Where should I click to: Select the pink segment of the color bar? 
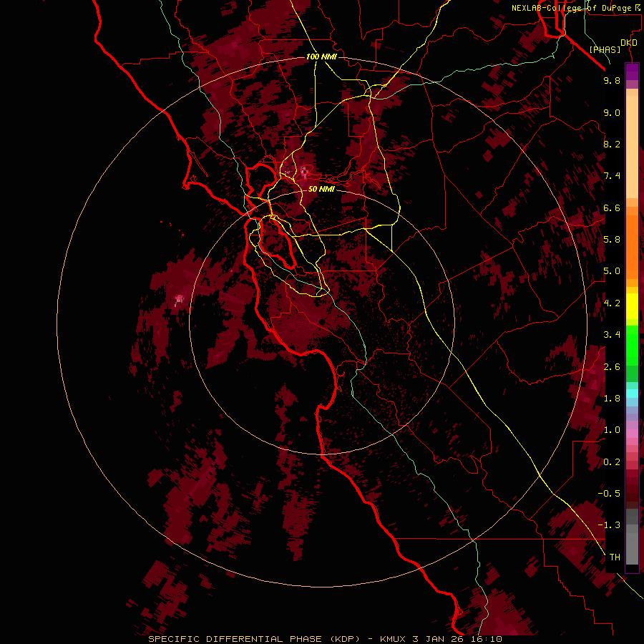(632, 434)
